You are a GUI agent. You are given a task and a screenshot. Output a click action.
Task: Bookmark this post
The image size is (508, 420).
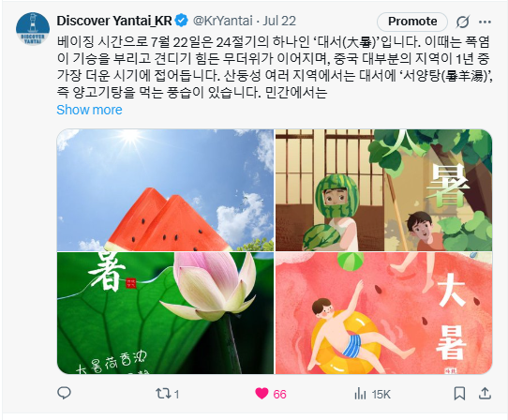tap(459, 394)
